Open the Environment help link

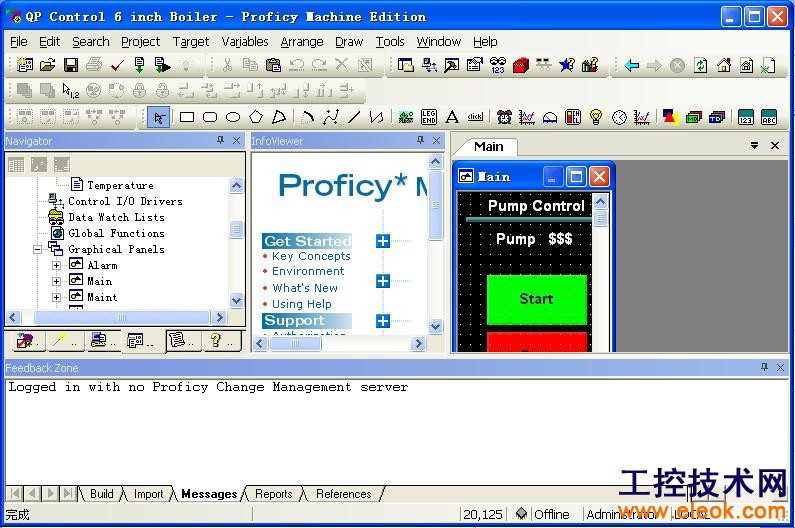pyautogui.click(x=308, y=271)
